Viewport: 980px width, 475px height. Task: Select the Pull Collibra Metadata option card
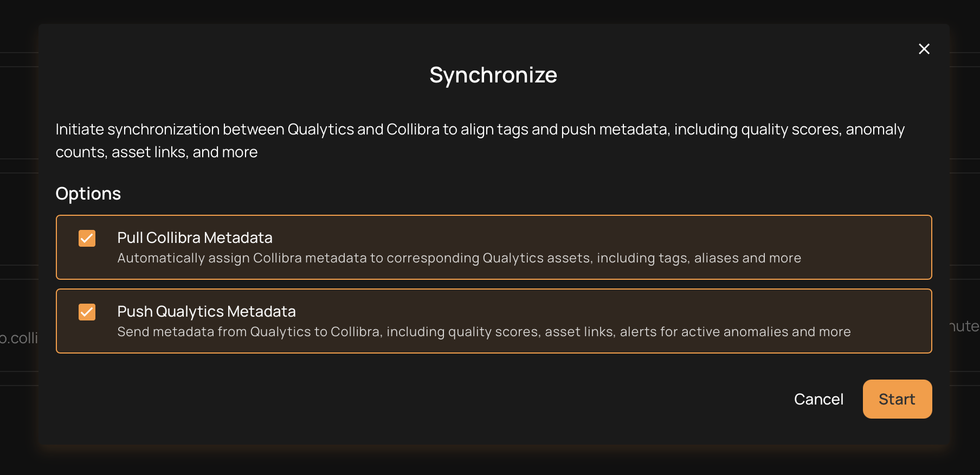[x=493, y=247]
